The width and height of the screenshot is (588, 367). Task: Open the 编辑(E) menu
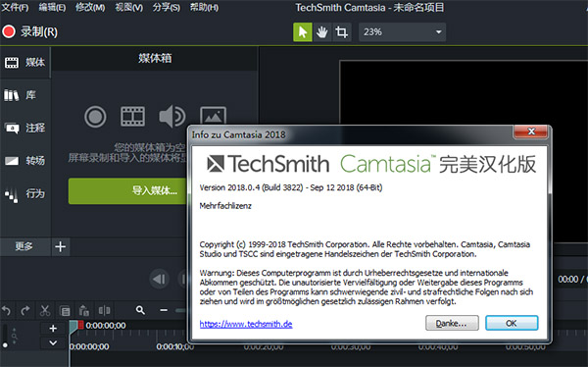pyautogui.click(x=52, y=8)
